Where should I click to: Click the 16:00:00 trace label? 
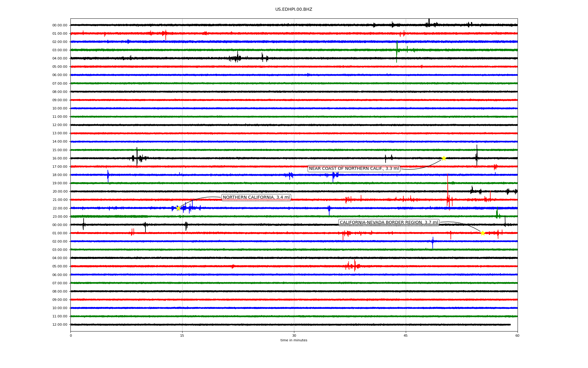(60, 158)
